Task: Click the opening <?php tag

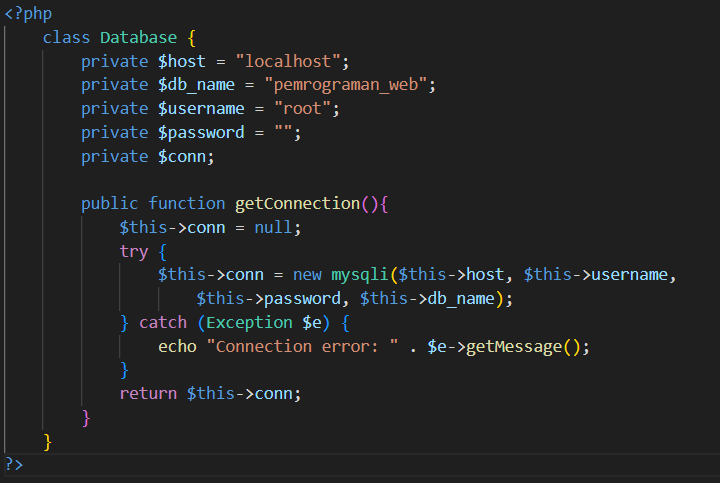Action: pos(26,13)
